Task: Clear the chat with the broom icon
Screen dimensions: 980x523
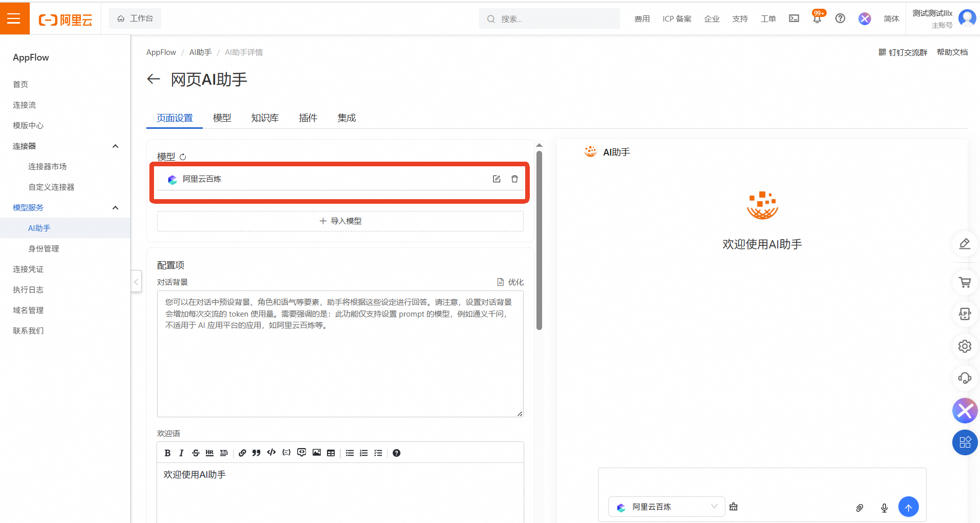Action: tap(734, 507)
